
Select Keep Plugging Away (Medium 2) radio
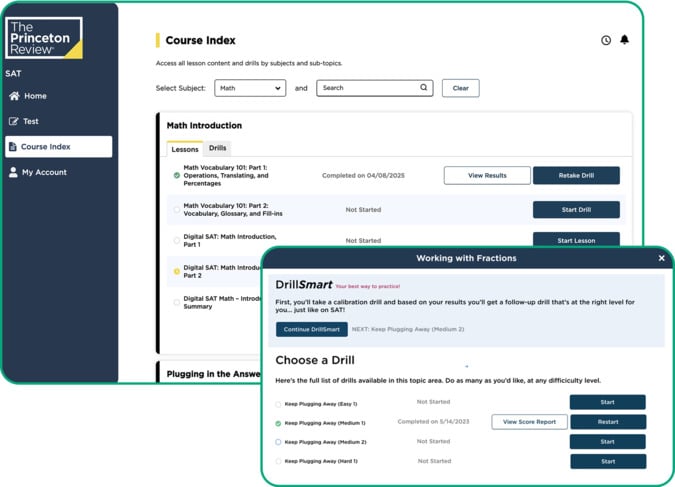(x=279, y=442)
